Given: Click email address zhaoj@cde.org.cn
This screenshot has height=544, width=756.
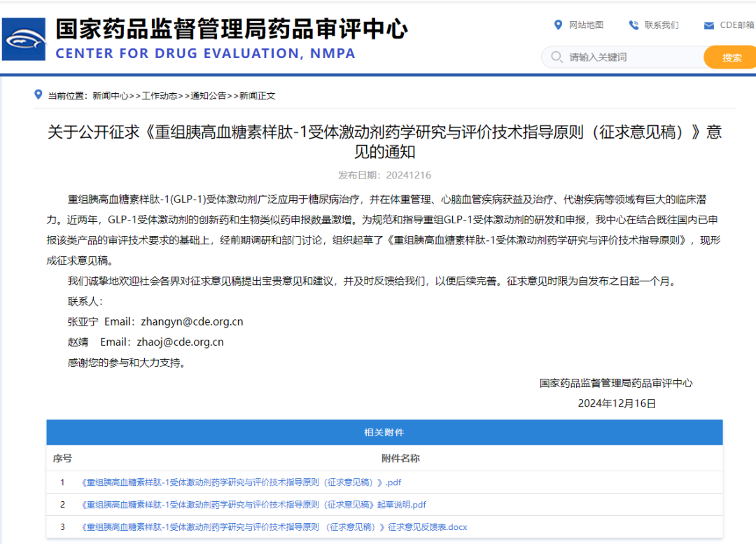Looking at the screenshot, I should click(181, 342).
